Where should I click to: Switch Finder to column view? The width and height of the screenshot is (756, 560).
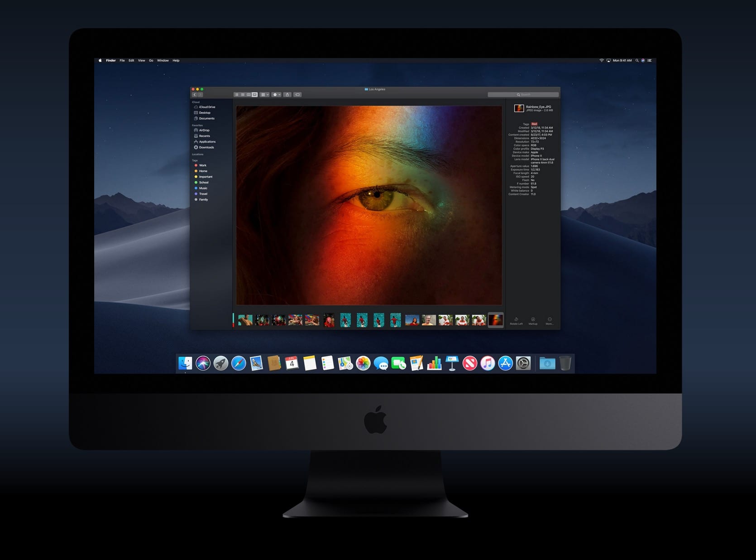pos(249,95)
